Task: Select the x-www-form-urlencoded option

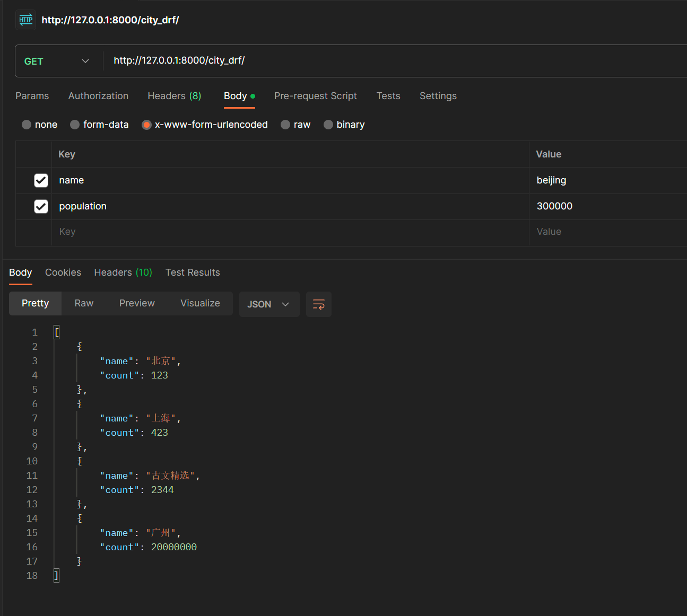Action: [146, 125]
